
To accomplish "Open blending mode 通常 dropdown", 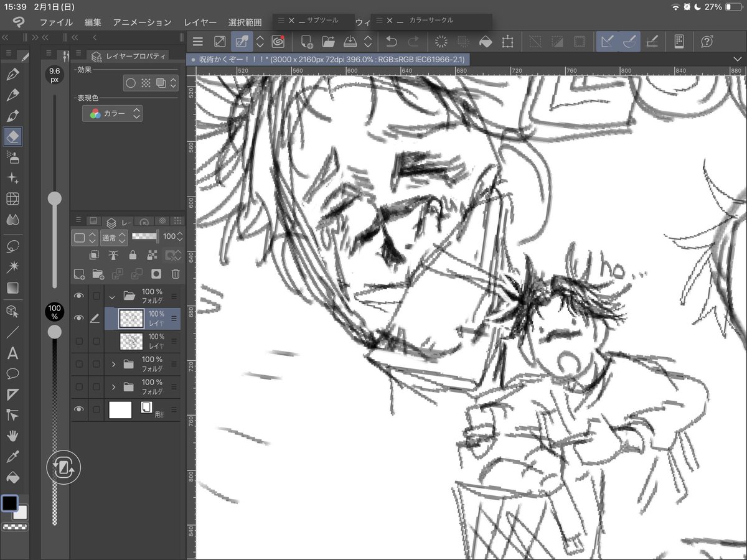I will (x=113, y=237).
